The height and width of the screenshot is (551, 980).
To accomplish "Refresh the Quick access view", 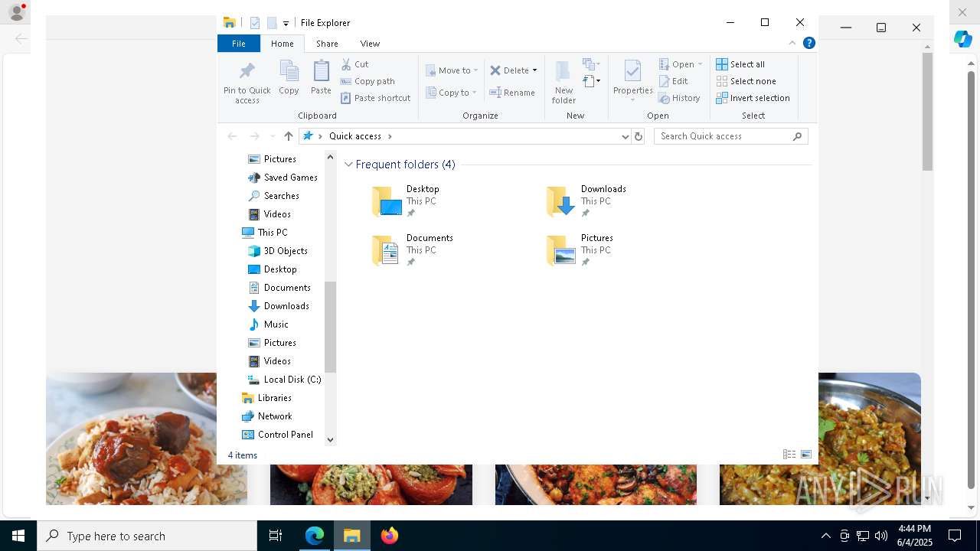I will click(639, 136).
